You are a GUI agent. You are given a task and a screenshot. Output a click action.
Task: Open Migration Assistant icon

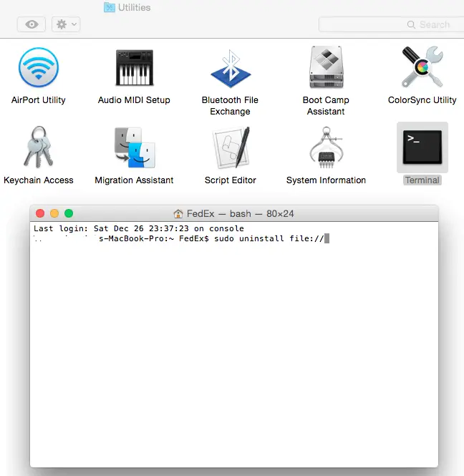click(135, 147)
